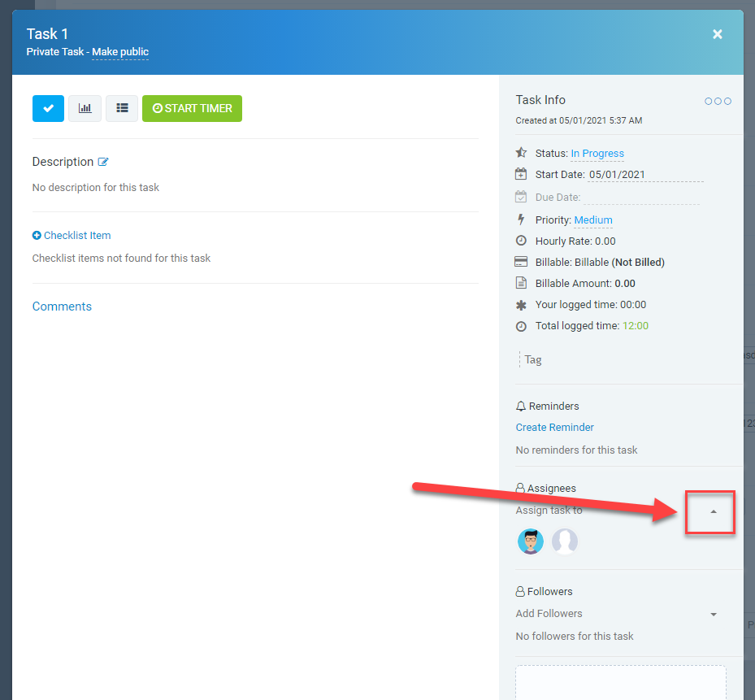This screenshot has width=755, height=700.
Task: Click the Due Date calendar icon
Action: pos(521,197)
